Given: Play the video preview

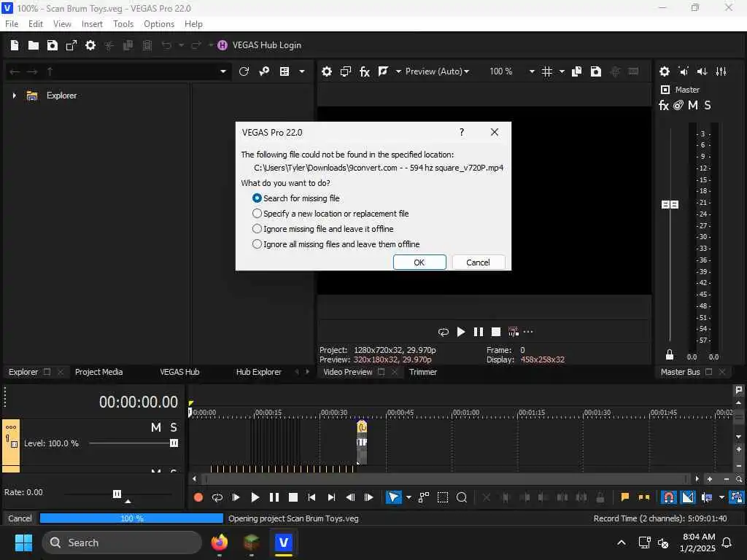Looking at the screenshot, I should [461, 332].
